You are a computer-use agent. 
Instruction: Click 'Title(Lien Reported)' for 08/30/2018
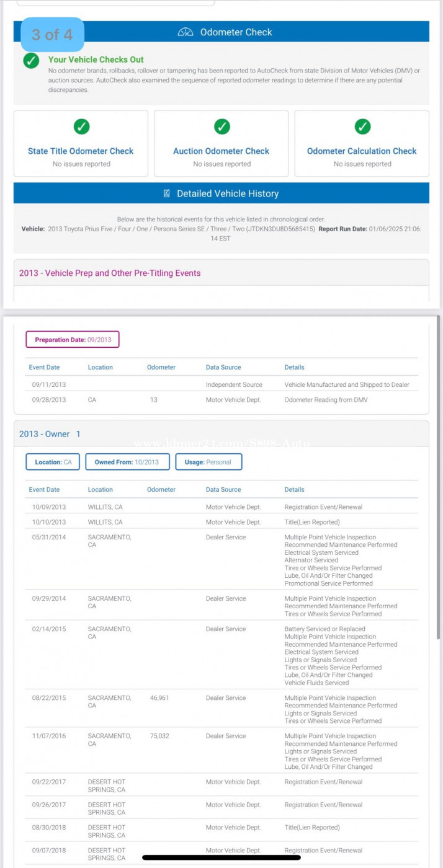click(x=312, y=828)
